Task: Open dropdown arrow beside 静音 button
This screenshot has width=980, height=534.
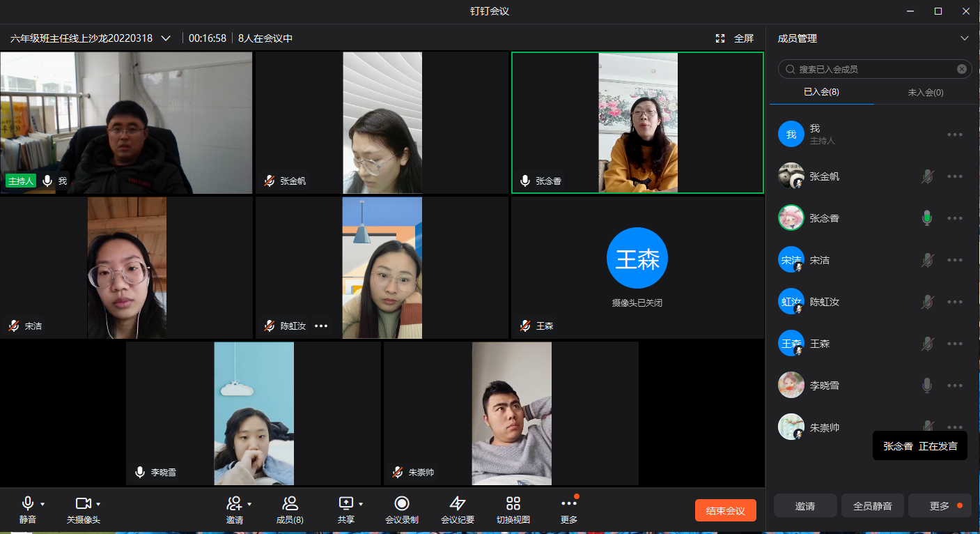Action: coord(42,504)
